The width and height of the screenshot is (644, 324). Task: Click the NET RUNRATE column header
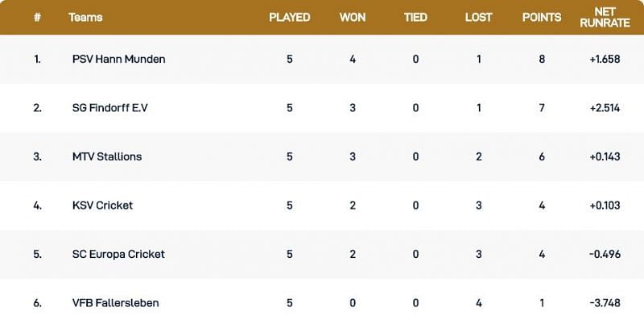tap(605, 17)
